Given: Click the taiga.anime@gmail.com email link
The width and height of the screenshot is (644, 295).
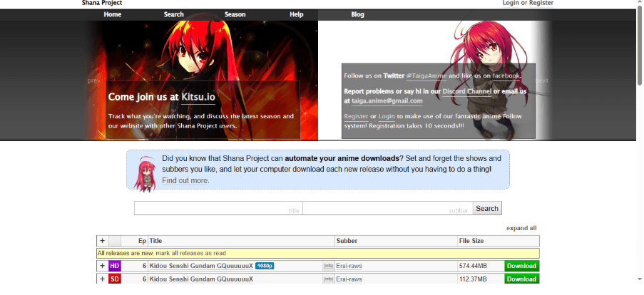Looking at the screenshot, I should pos(387,101).
